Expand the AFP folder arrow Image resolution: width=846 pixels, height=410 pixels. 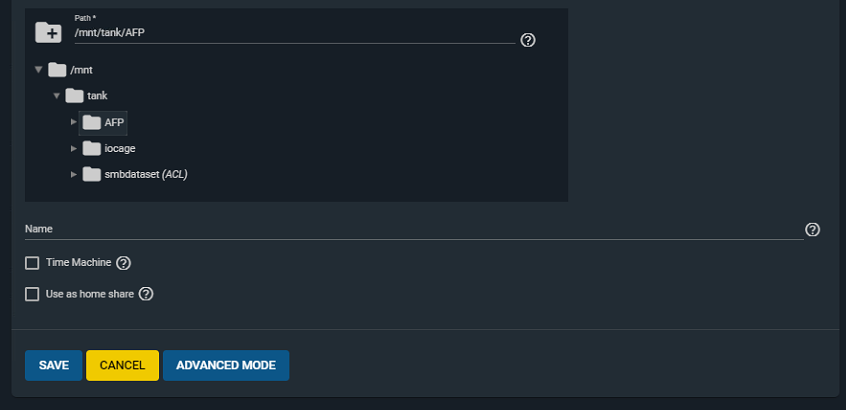pyautogui.click(x=74, y=122)
